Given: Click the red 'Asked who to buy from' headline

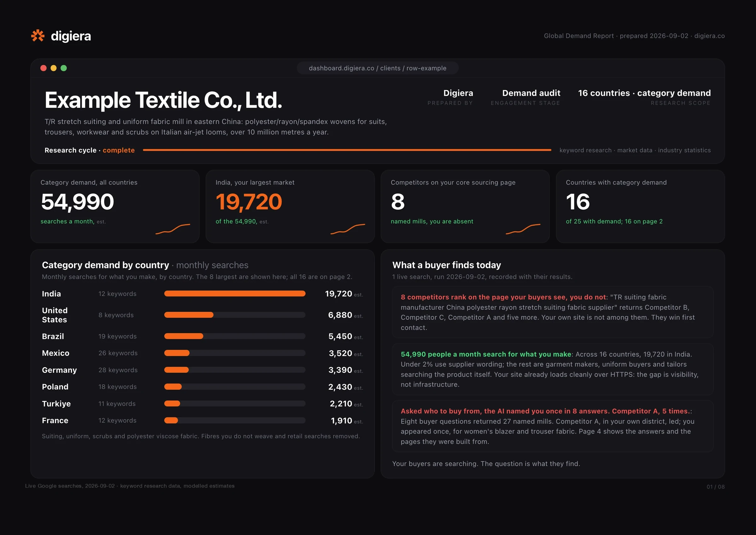Looking at the screenshot, I should coord(545,411).
